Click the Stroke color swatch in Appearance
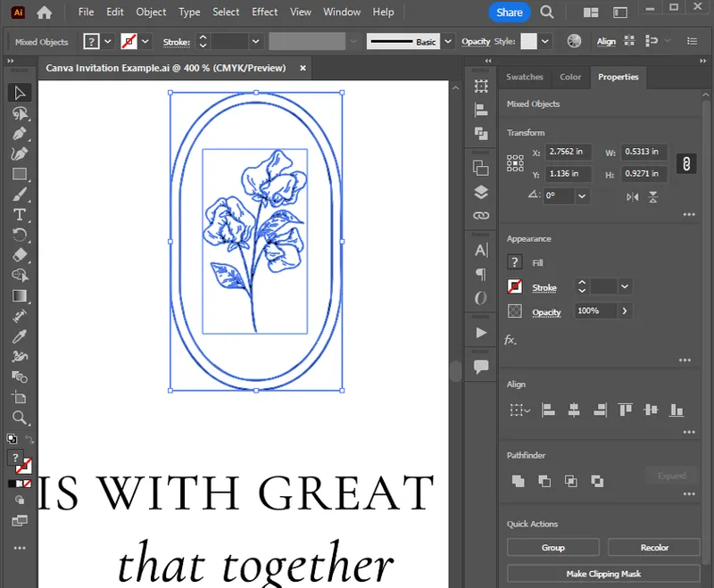The height and width of the screenshot is (588, 714). click(515, 286)
